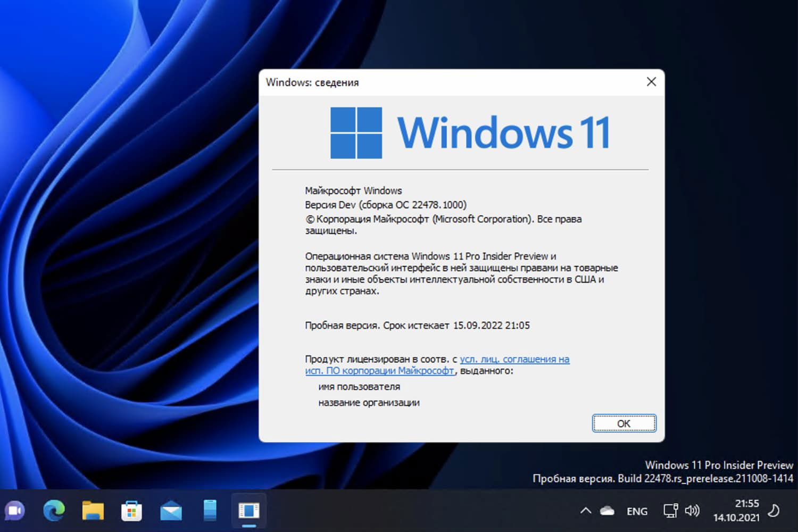798x532 pixels.
Task: Open Microsoft Edge from the taskbar
Action: [x=55, y=511]
